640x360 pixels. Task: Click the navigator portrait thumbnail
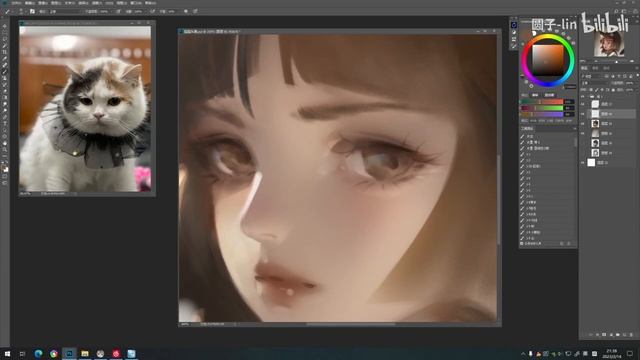pos(609,44)
